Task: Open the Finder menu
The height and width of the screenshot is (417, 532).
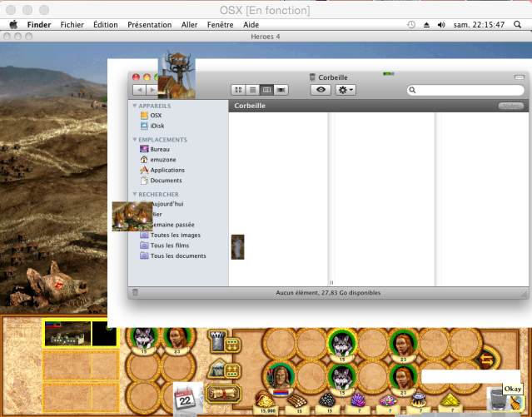Action: [39, 25]
